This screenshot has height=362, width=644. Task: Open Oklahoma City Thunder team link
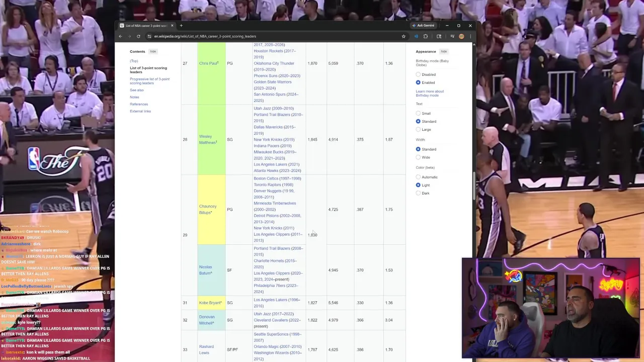(274, 63)
